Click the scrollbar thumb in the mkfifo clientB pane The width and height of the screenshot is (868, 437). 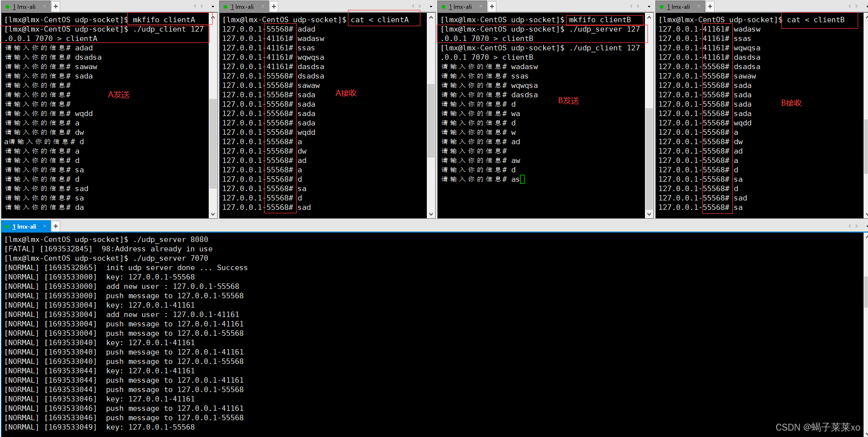pos(649,158)
